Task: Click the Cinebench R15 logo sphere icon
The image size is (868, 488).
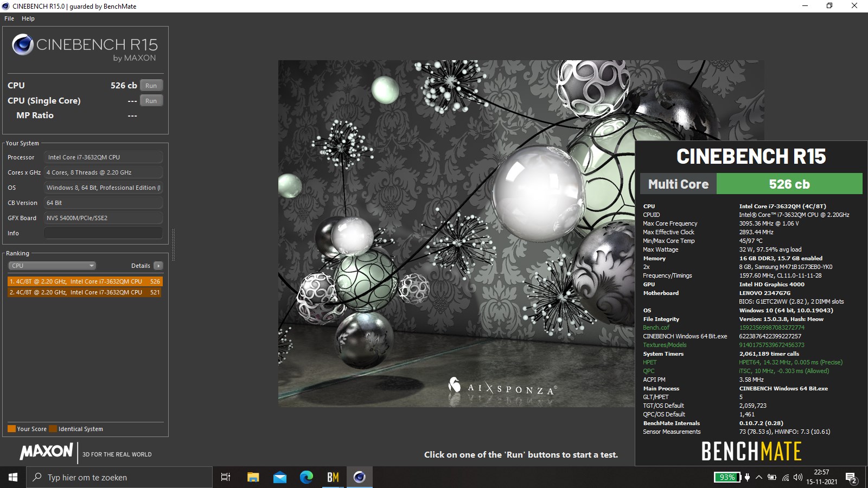Action: [x=23, y=44]
